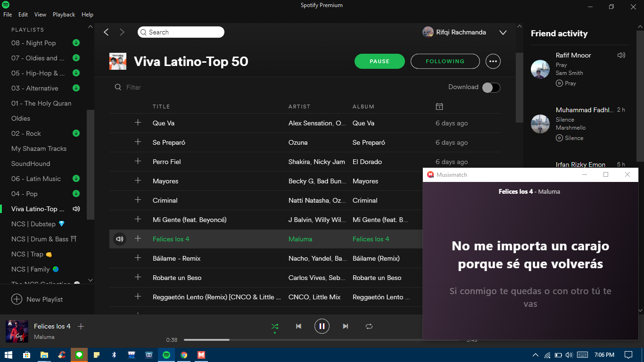Sort by the ARTIST column header
Viewport: 644px width, 362px height.
299,107
